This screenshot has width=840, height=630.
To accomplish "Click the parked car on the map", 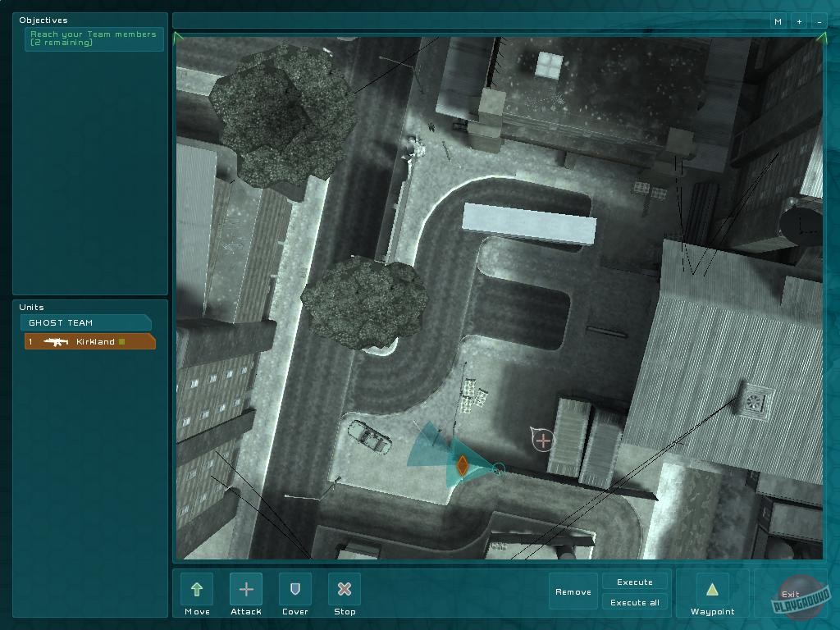I will pyautogui.click(x=369, y=436).
